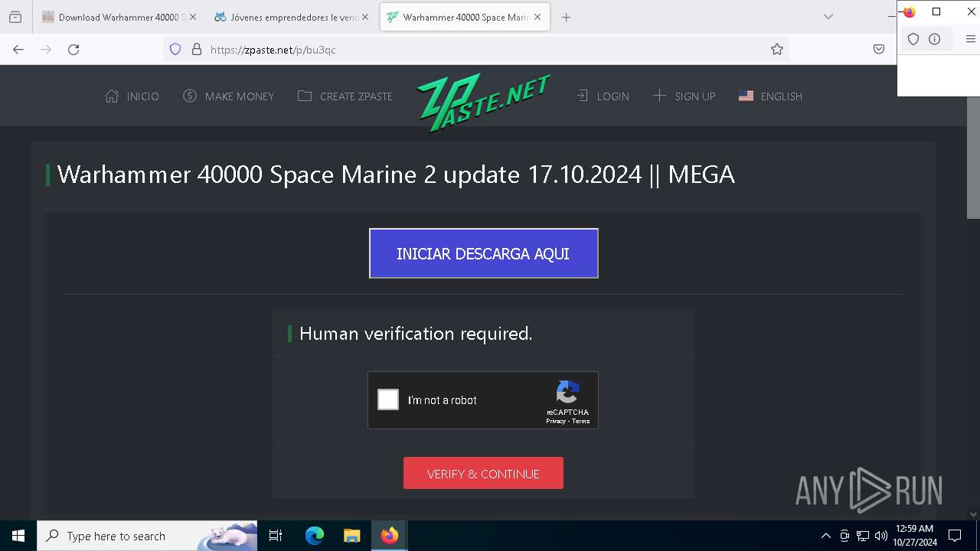Open the MAKE MONEY link
This screenshot has height=551, width=980.
pyautogui.click(x=229, y=96)
